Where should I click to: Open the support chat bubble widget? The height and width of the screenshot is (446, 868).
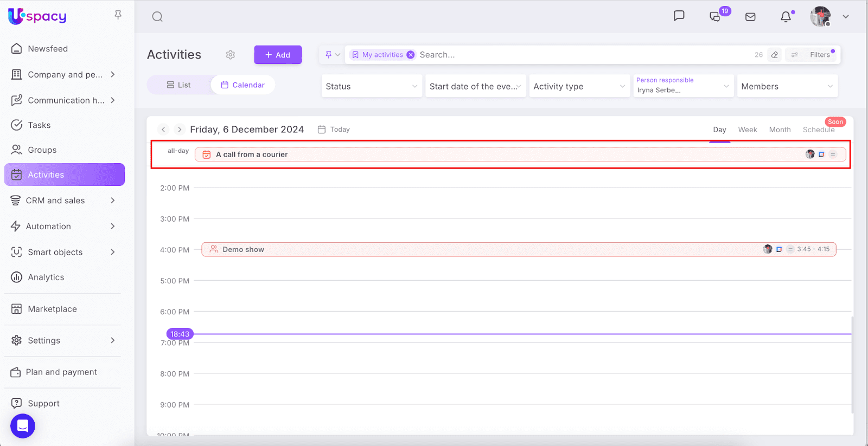point(23,426)
